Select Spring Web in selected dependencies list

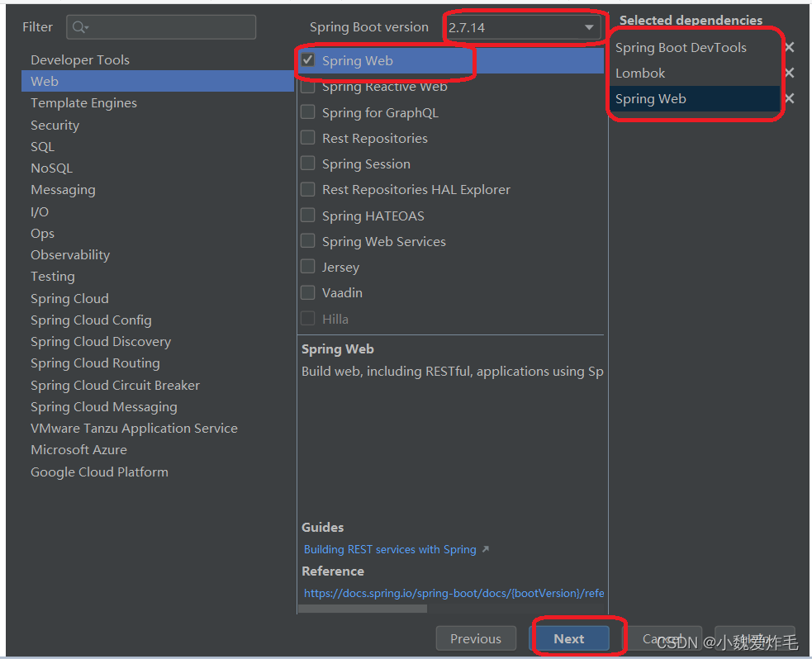point(695,98)
